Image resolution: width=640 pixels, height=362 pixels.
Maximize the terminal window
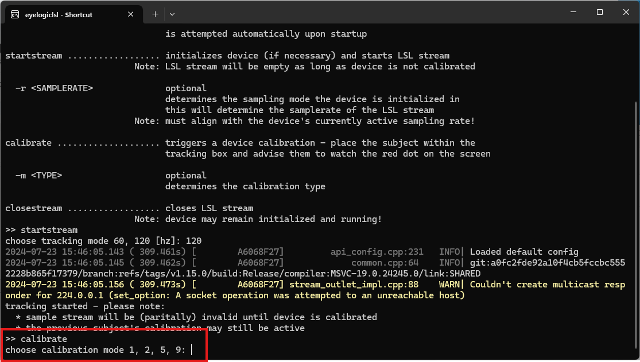[600, 12]
